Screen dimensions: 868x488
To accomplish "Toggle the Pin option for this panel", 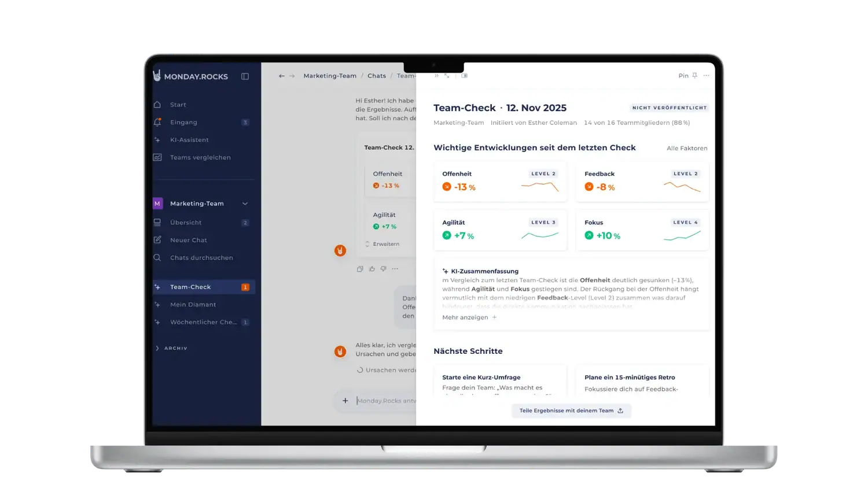I will click(687, 76).
